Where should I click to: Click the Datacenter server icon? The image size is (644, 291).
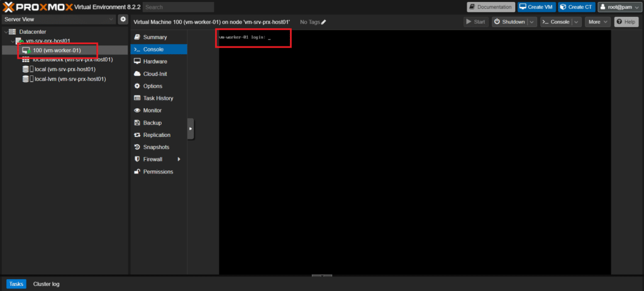(13, 31)
